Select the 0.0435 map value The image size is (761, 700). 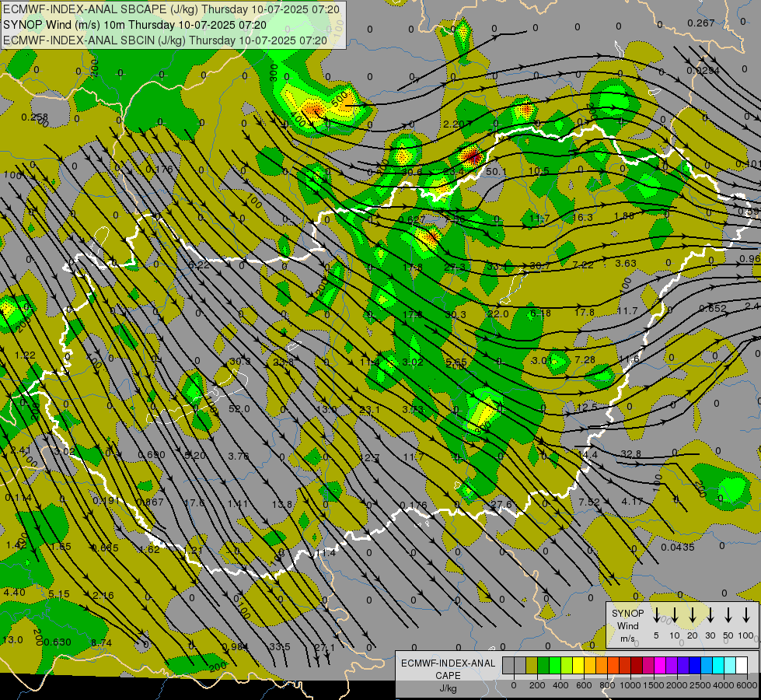(x=678, y=547)
